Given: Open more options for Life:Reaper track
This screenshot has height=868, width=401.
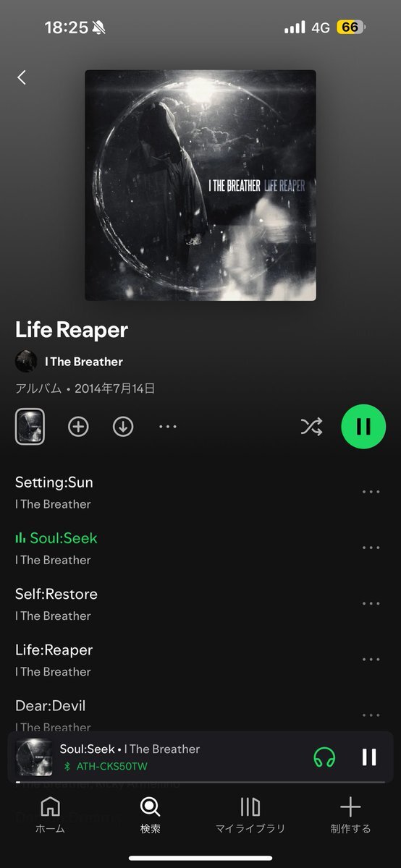Looking at the screenshot, I should click(371, 660).
